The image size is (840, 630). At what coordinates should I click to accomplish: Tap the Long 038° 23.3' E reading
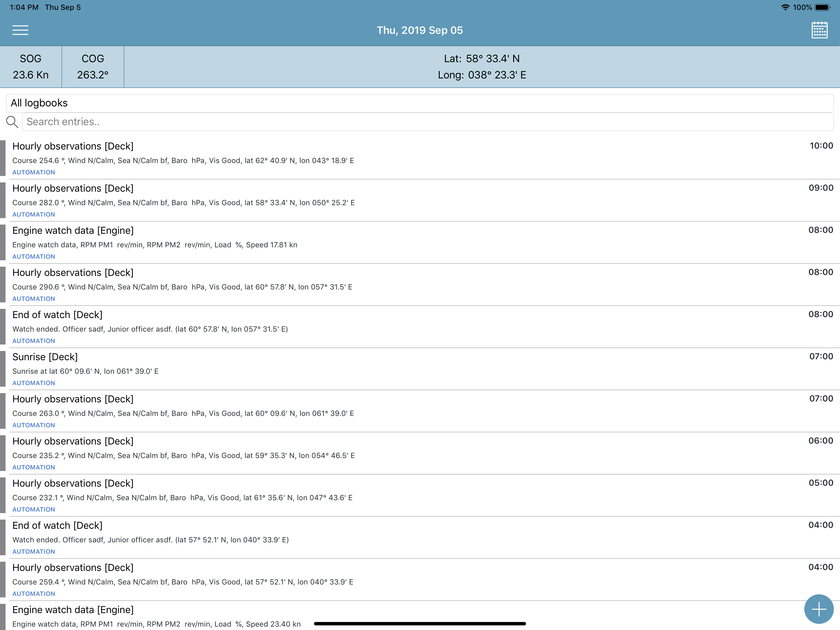481,75
